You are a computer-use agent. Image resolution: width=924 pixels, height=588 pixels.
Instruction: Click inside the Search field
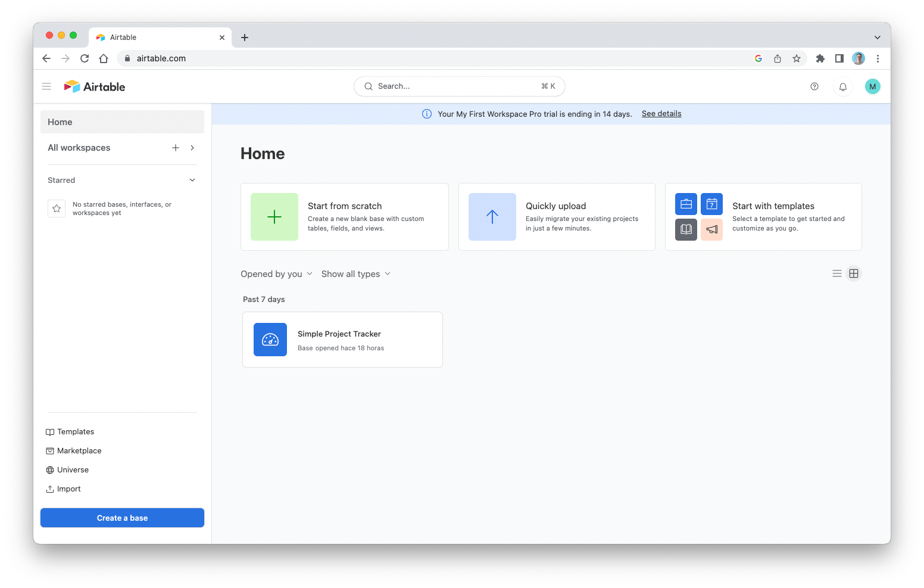458,86
